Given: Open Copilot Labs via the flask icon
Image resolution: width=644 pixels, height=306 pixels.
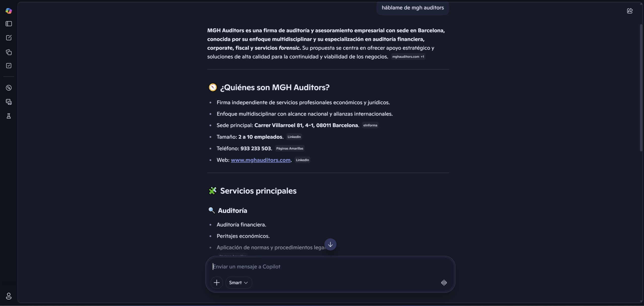Looking at the screenshot, I should [9, 116].
